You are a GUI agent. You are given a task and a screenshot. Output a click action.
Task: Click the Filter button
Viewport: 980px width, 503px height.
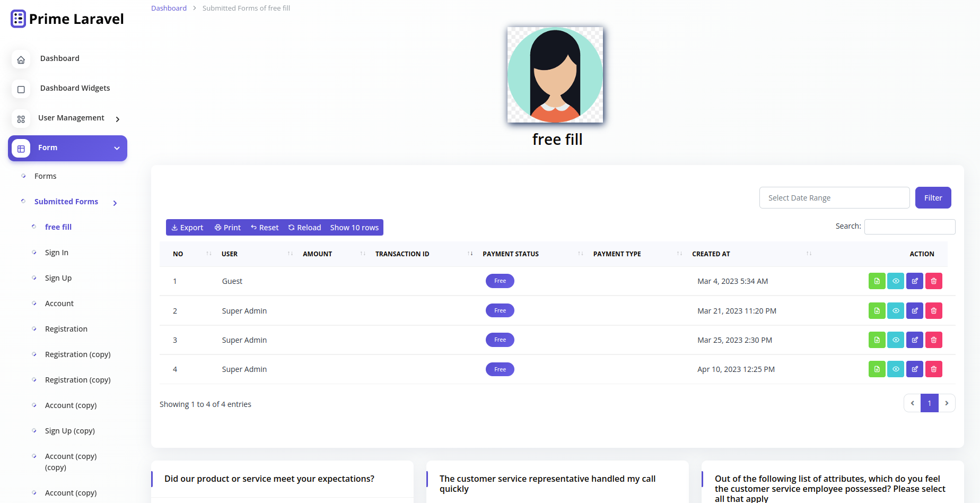tap(933, 198)
